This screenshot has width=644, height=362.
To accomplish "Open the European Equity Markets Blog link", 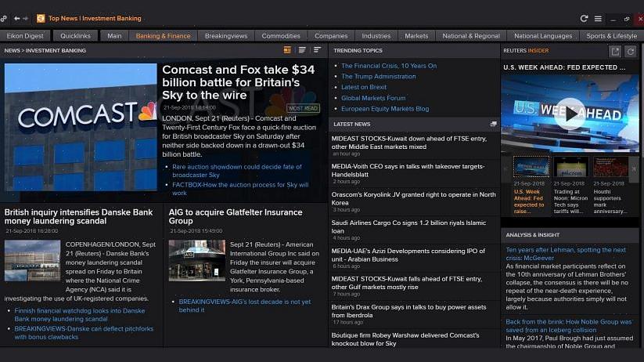I will 385,109.
